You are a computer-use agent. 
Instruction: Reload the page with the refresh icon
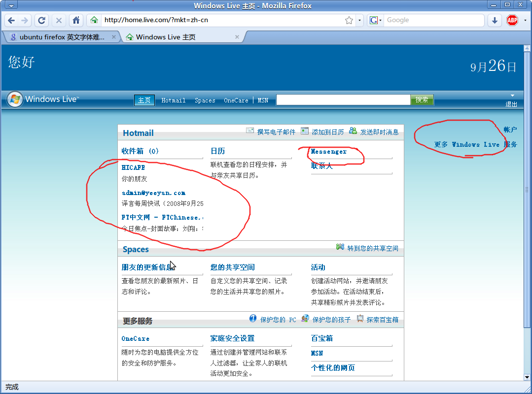[x=41, y=20]
